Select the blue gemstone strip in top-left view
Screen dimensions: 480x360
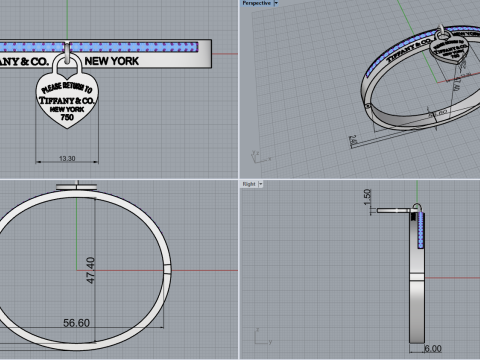click(99, 47)
